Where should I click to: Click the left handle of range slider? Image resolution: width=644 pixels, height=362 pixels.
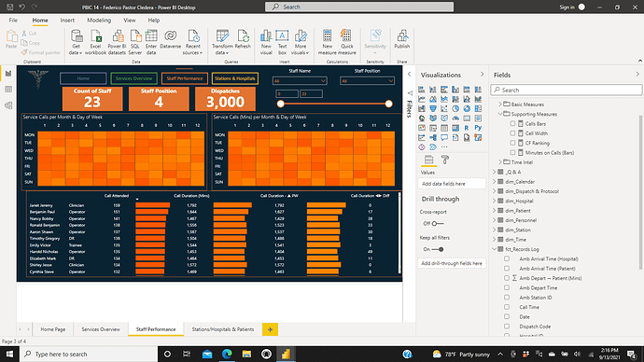tap(281, 104)
